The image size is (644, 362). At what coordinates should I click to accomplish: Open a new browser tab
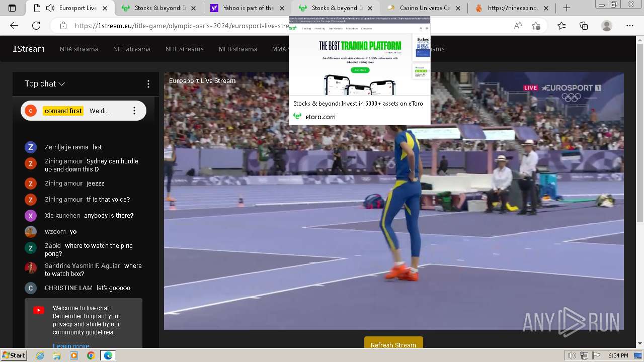point(567,8)
